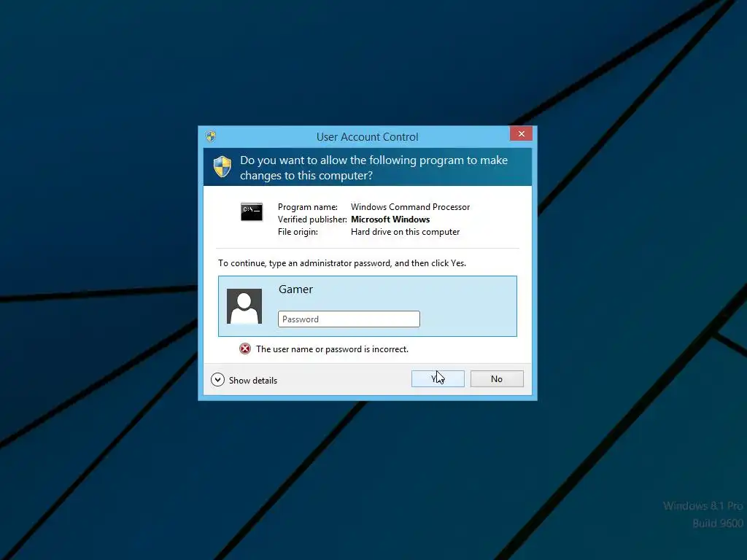The width and height of the screenshot is (747, 560).
Task: Click the Gamer account name
Action: coord(296,289)
